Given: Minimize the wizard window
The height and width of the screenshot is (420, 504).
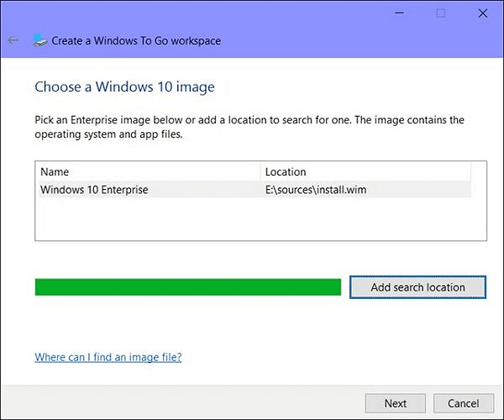Looking at the screenshot, I should click(396, 13).
